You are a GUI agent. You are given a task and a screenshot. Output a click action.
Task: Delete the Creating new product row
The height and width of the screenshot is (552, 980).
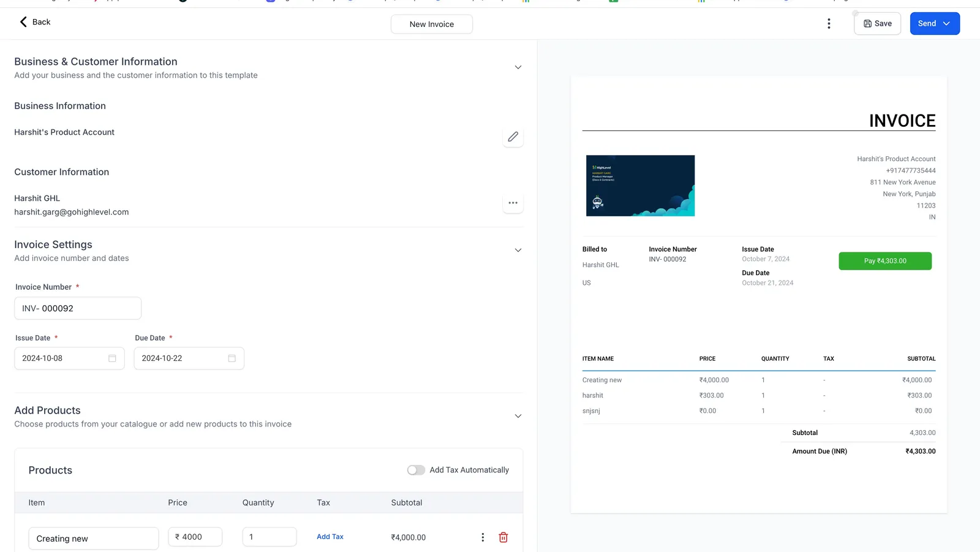(x=503, y=537)
